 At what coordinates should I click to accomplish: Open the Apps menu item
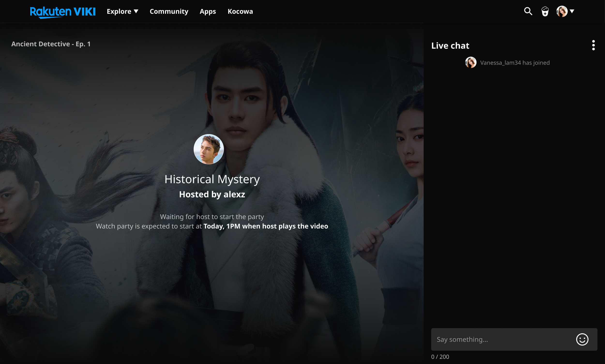click(208, 11)
